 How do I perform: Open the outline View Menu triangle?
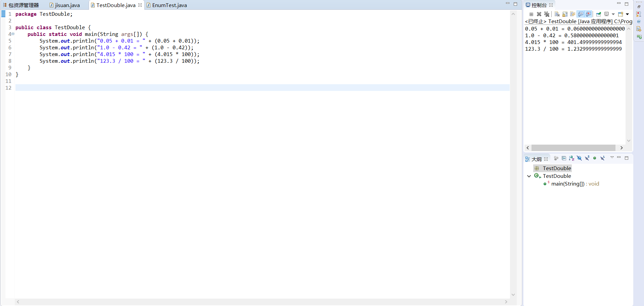(x=612, y=157)
